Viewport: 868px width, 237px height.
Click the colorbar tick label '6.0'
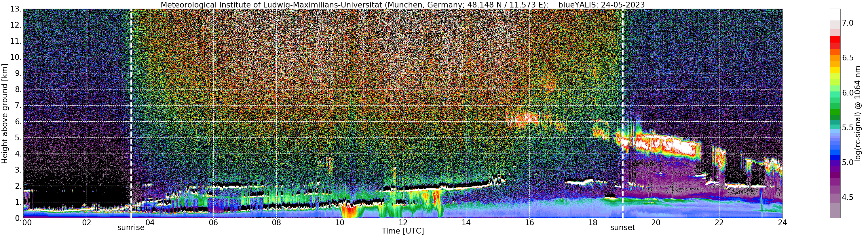point(848,93)
